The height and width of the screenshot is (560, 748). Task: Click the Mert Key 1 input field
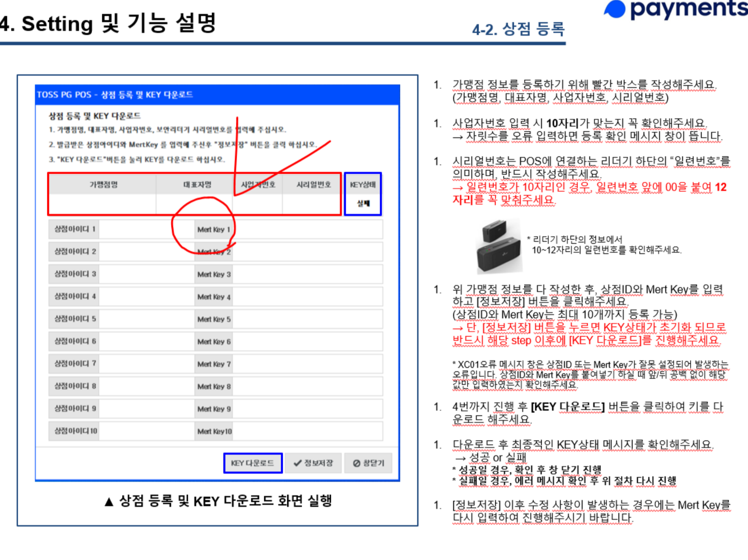[x=308, y=229]
